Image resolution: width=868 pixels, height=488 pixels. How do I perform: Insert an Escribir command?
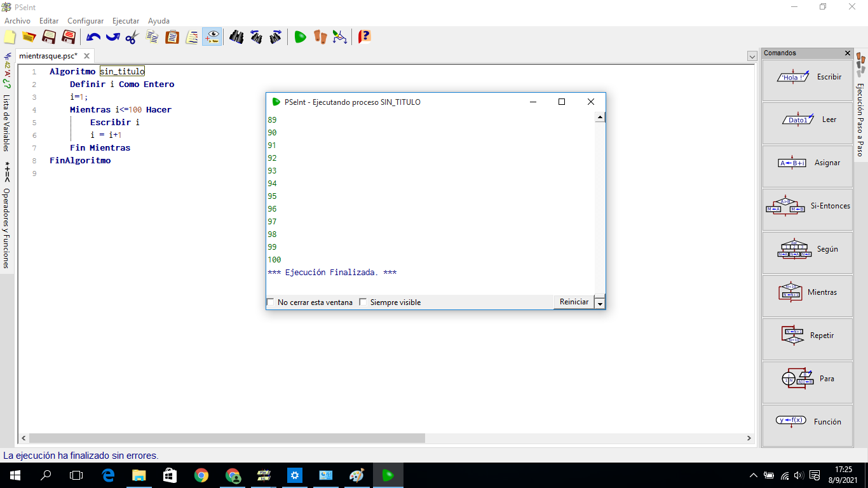808,80
